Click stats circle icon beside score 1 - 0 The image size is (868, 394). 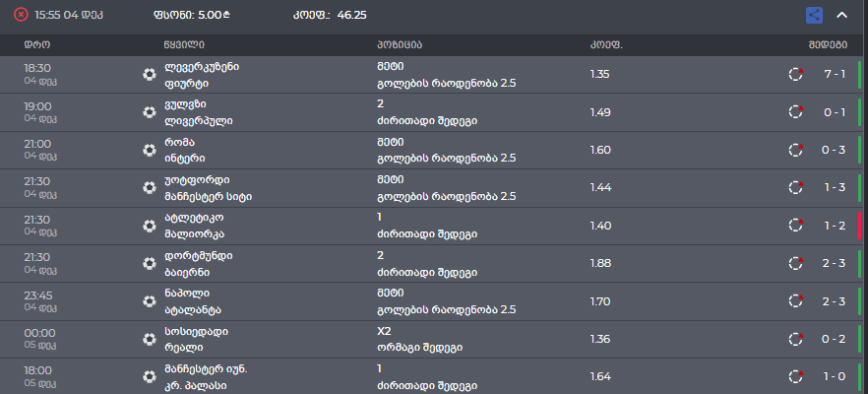tap(796, 376)
